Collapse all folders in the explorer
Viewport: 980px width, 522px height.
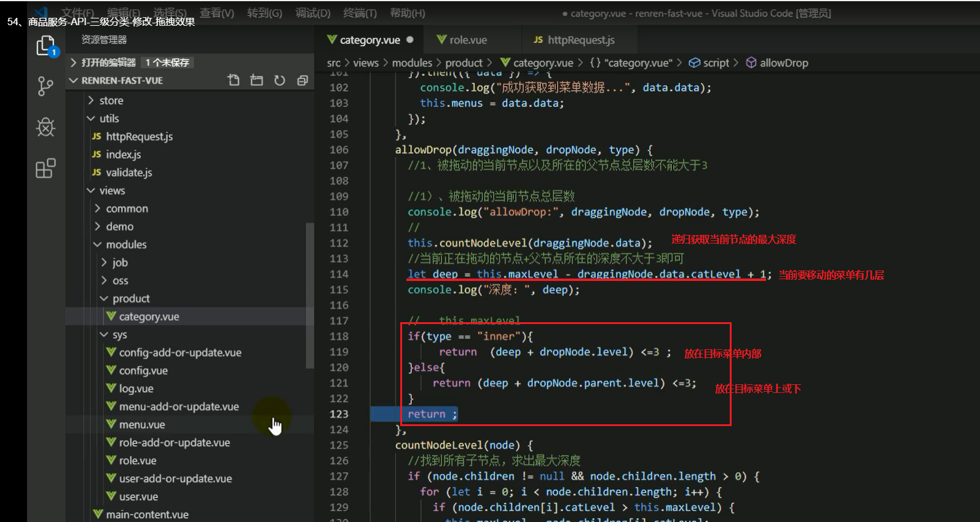[302, 80]
